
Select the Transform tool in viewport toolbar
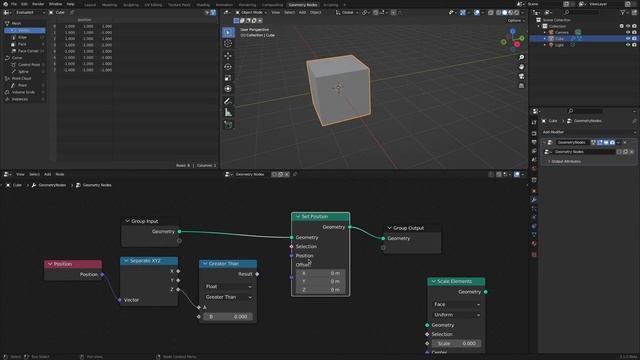point(228,89)
